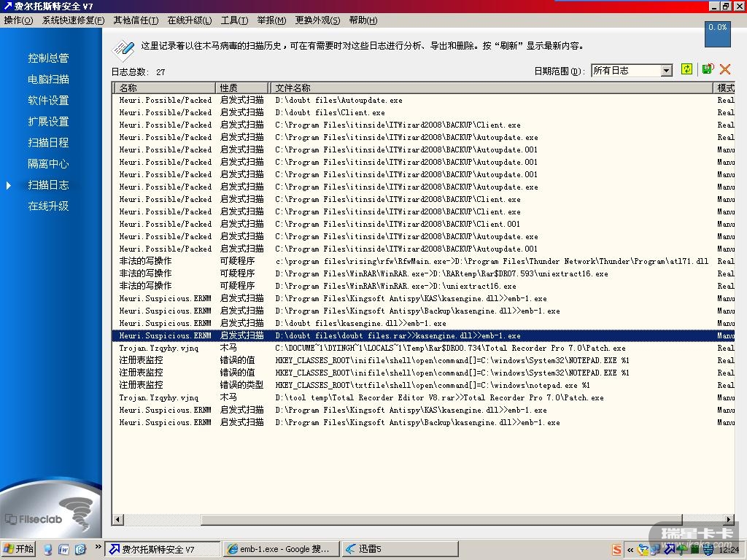The image size is (747, 560).
Task: Open 电脑扫描 in the sidebar
Action: pyautogui.click(x=48, y=79)
